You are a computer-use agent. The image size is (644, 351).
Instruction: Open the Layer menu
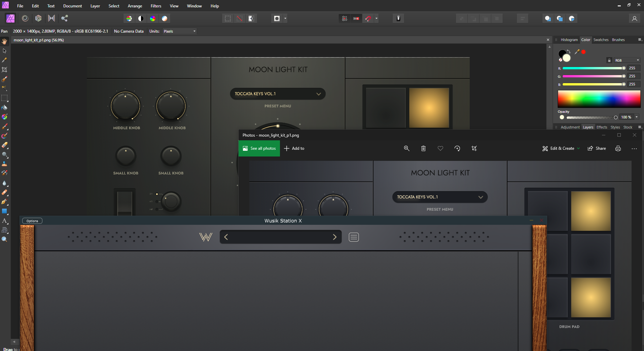coord(95,6)
